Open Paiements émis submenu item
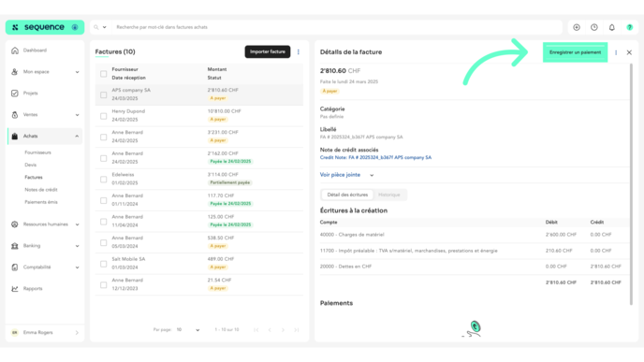 point(41,202)
